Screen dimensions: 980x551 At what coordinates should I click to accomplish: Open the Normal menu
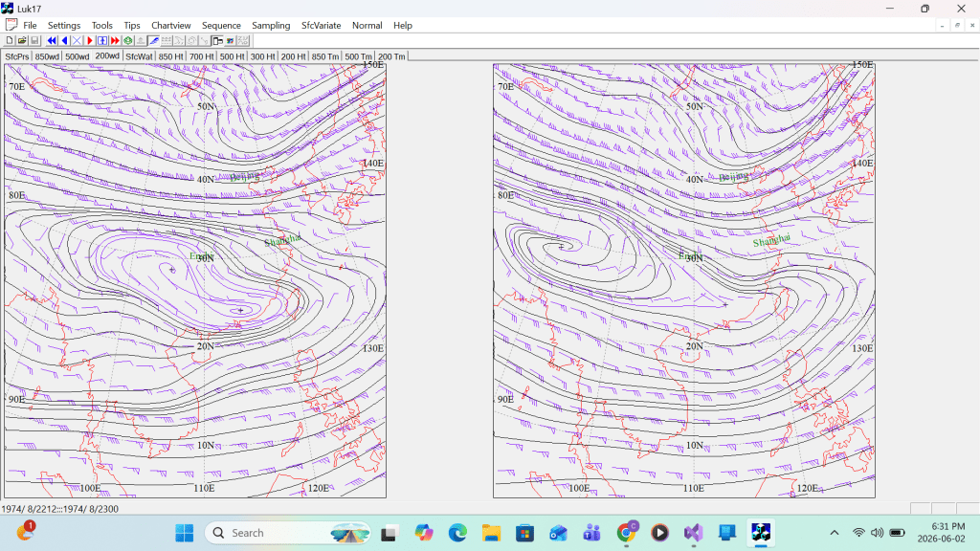click(x=367, y=26)
